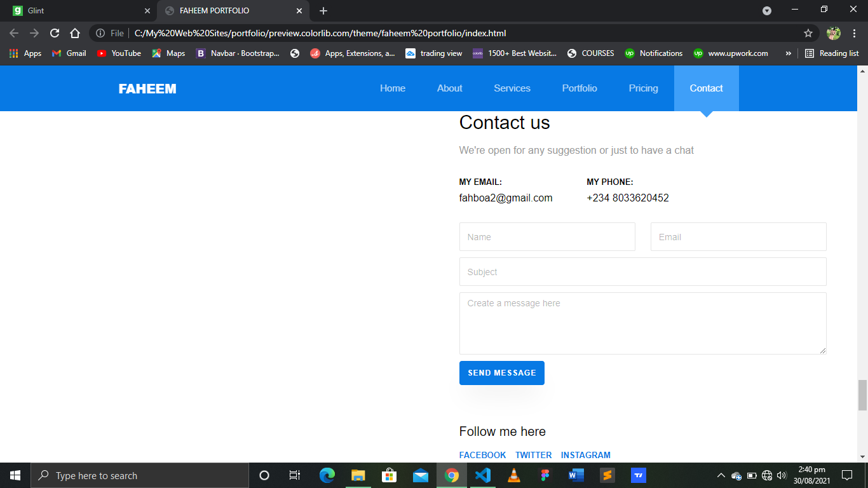Screen dimensions: 868x488
Task: Bookmark this page with the star icon
Action: (x=808, y=33)
